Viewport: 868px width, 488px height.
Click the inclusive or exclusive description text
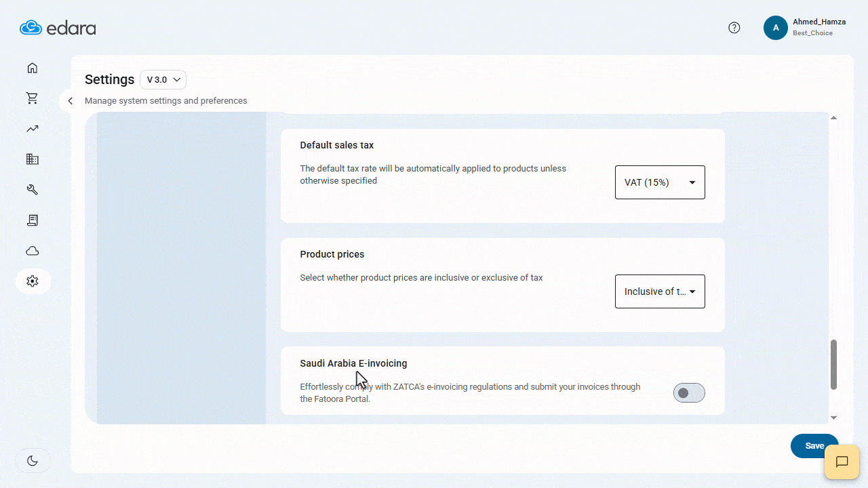coord(422,278)
